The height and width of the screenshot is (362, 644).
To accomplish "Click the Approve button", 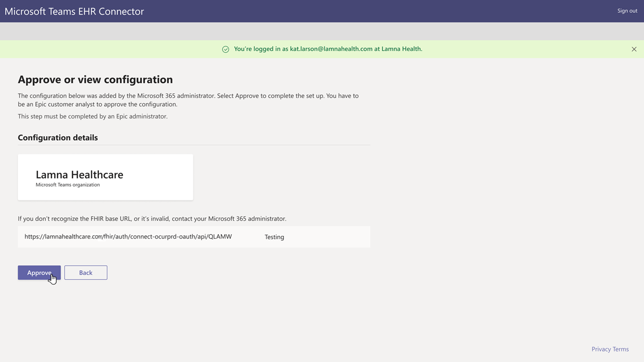I will pos(39,273).
